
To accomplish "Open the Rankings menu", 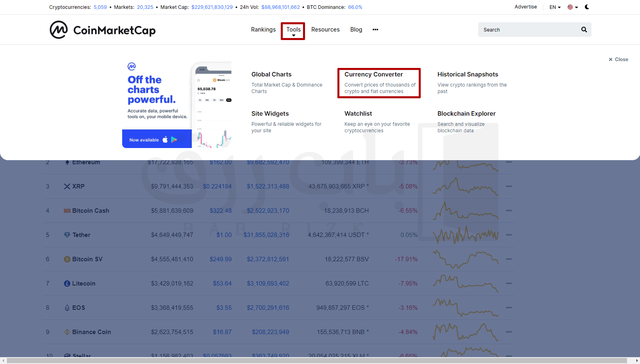I will (263, 30).
